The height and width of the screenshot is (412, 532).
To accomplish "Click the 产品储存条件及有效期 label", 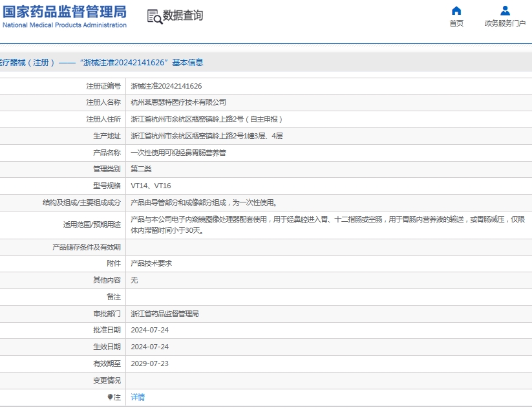I will 87,248.
